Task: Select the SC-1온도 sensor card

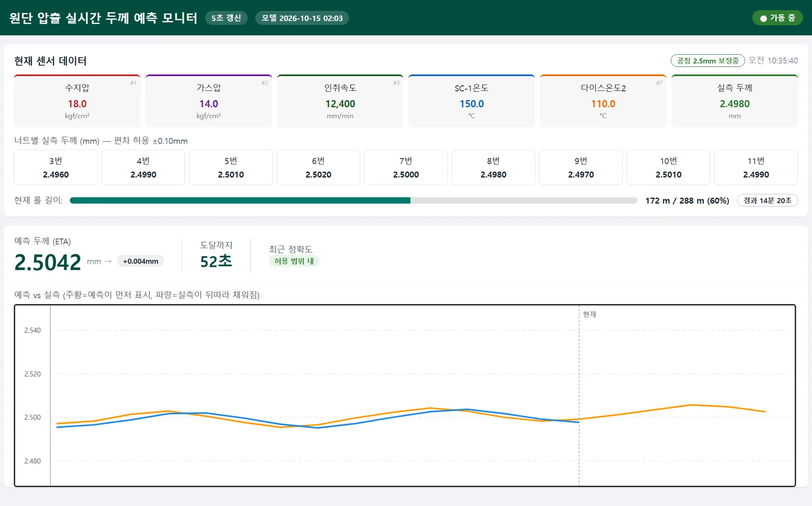Action: point(471,101)
